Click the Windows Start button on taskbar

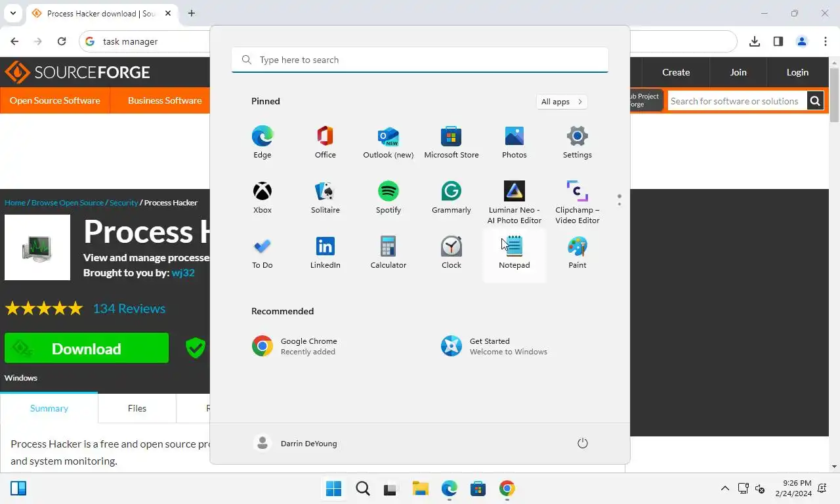333,488
